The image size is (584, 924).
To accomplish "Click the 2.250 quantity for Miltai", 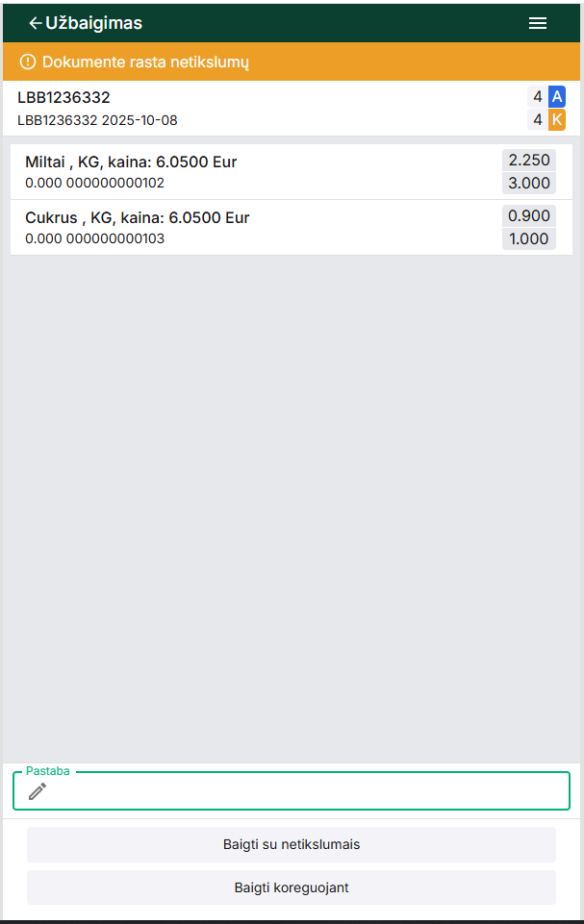I will (x=528, y=161).
